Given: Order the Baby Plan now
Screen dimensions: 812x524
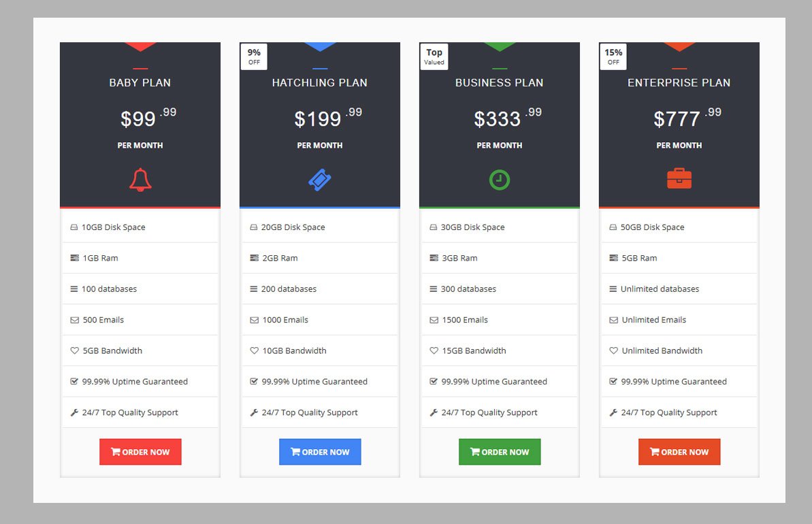Looking at the screenshot, I should pyautogui.click(x=140, y=451).
